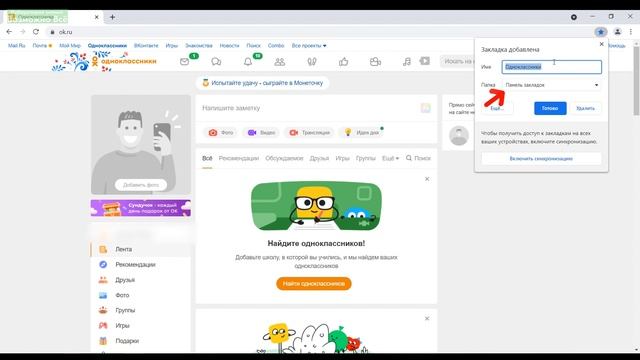
Task: Open the messages envelope icon
Action: pyautogui.click(x=184, y=62)
